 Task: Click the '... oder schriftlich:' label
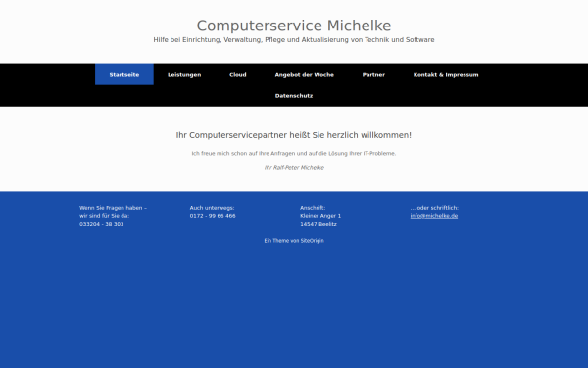(434, 208)
